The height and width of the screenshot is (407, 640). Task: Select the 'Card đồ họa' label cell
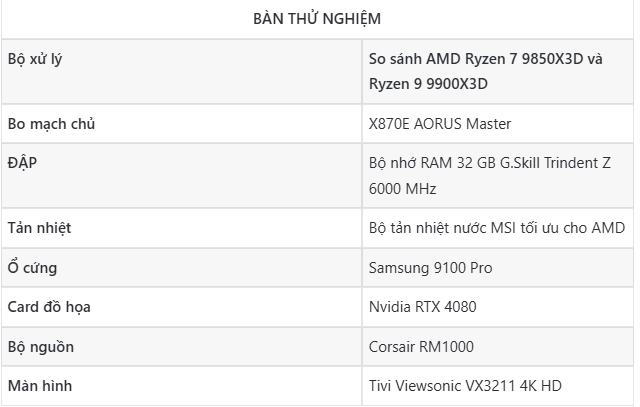pos(49,306)
